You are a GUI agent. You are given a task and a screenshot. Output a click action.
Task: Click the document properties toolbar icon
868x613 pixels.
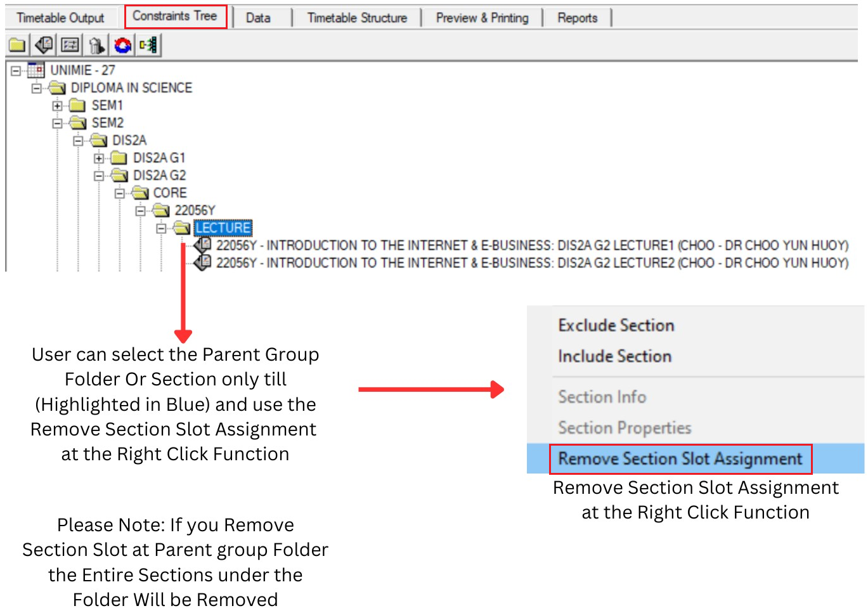(x=43, y=44)
